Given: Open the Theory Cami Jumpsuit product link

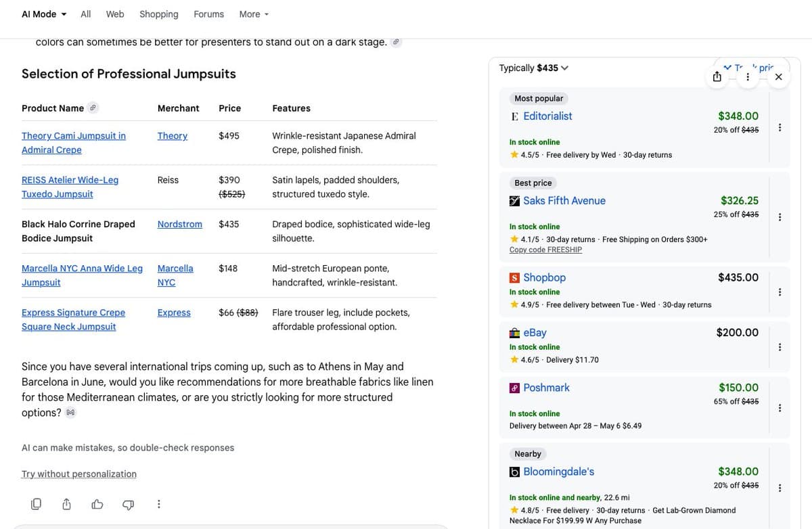Looking at the screenshot, I should 73,142.
